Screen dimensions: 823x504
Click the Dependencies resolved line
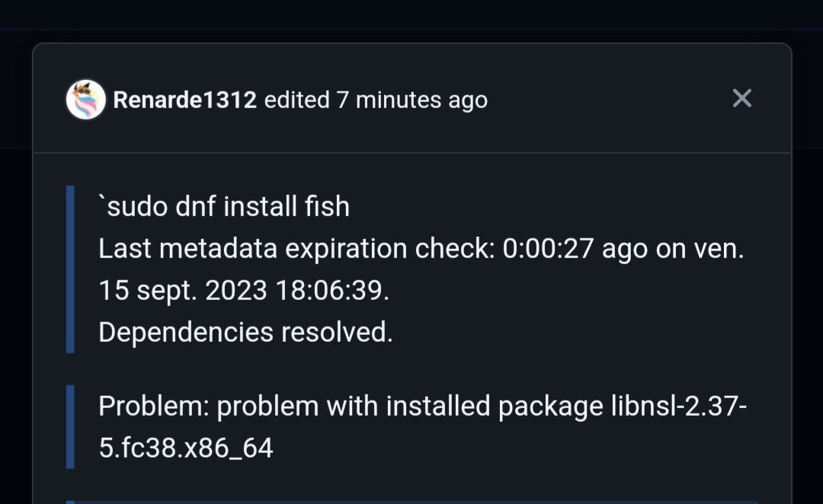245,331
